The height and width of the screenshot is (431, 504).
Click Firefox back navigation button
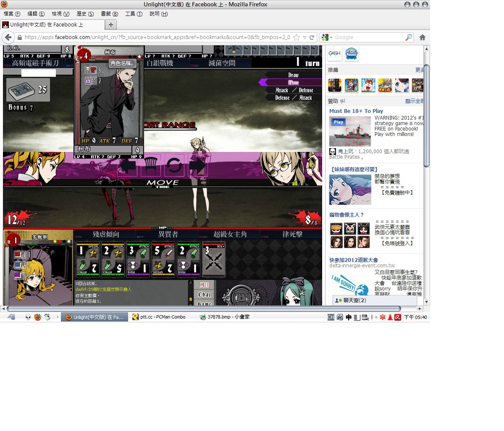tap(8, 37)
